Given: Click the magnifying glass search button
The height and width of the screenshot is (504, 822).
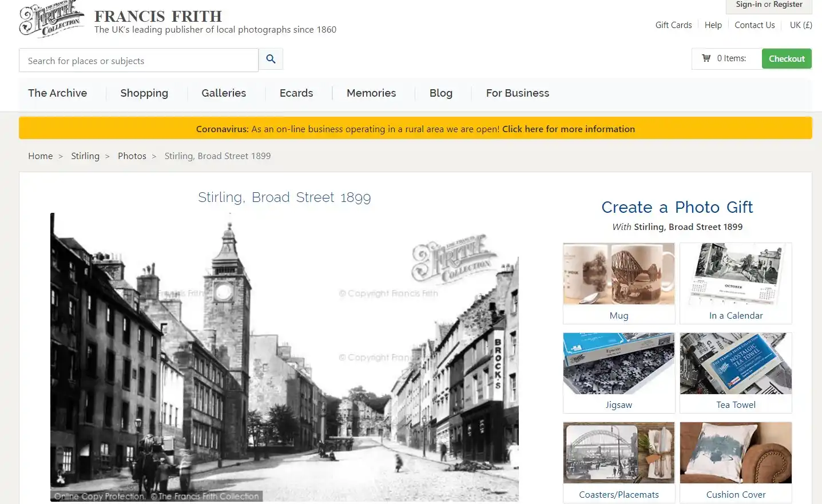Looking at the screenshot, I should click(271, 59).
